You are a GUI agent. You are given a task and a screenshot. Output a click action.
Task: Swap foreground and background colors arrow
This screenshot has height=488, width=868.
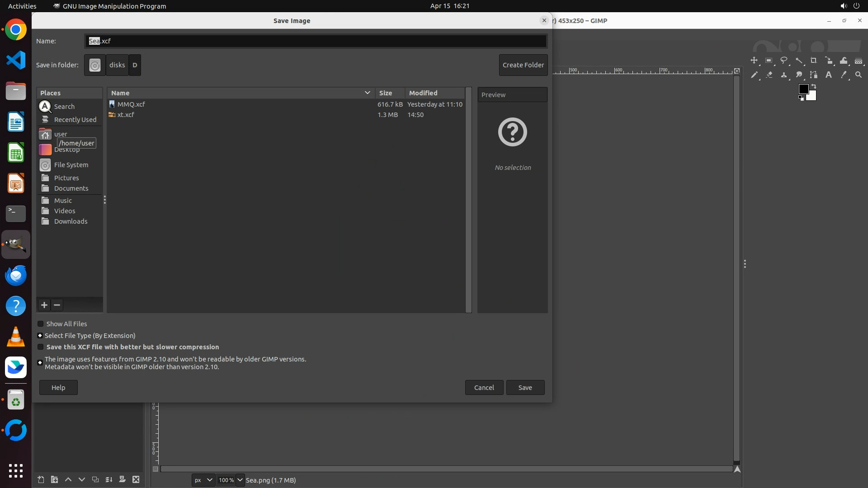point(814,86)
